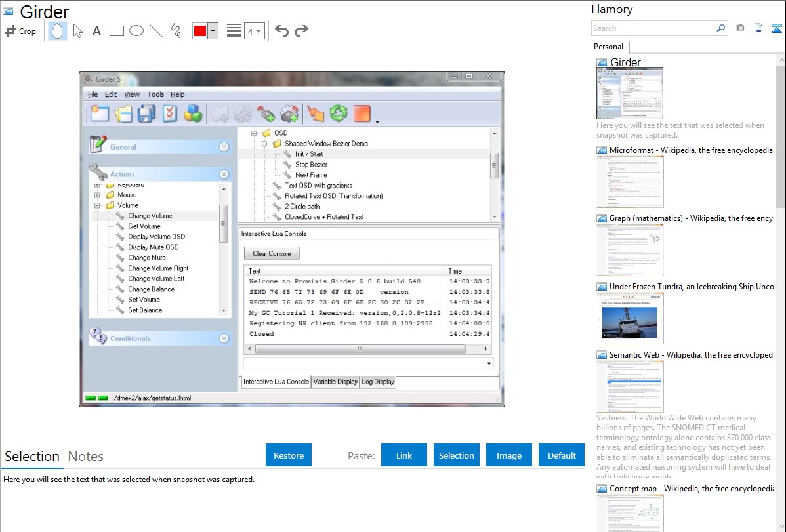Switch to the Variable Display tab
The height and width of the screenshot is (532, 786).
[x=335, y=382]
